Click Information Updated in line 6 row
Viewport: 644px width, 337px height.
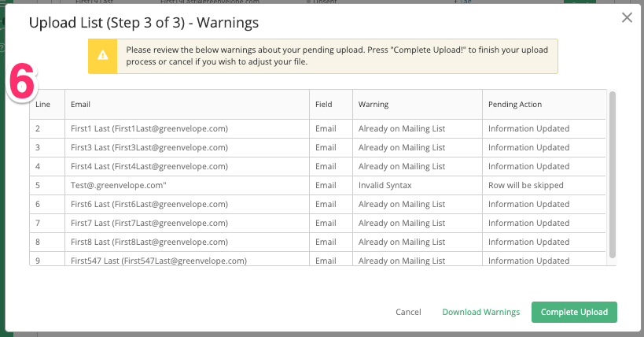[544, 205]
